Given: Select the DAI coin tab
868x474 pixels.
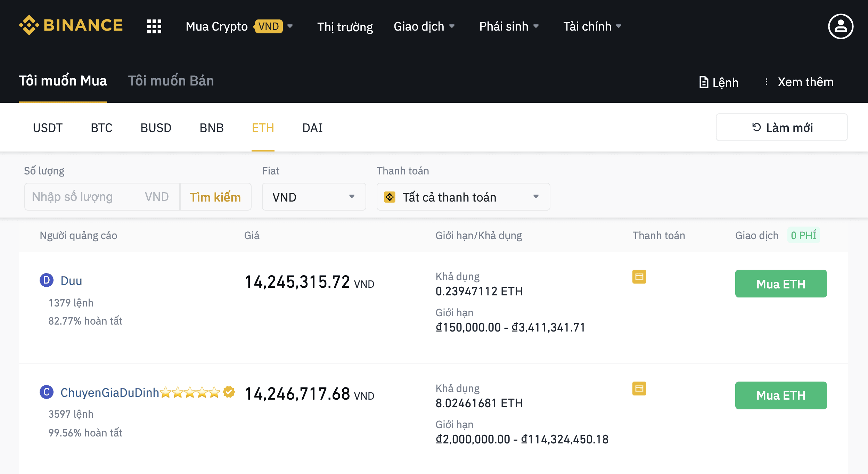Looking at the screenshot, I should tap(312, 128).
